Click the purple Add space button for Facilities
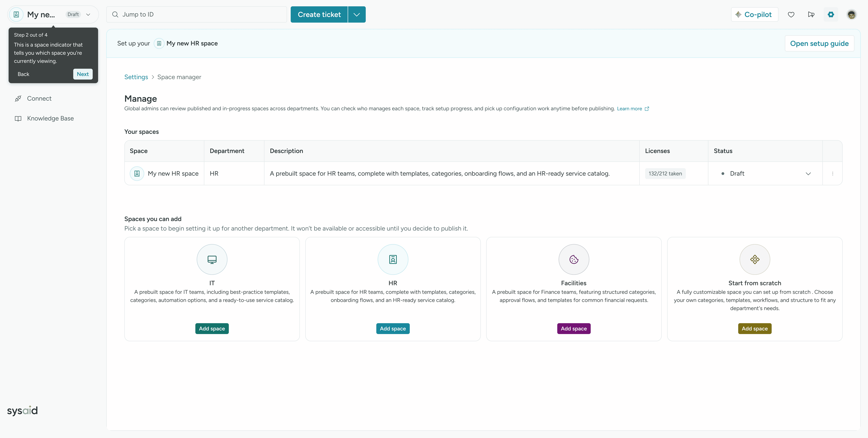 pos(573,328)
